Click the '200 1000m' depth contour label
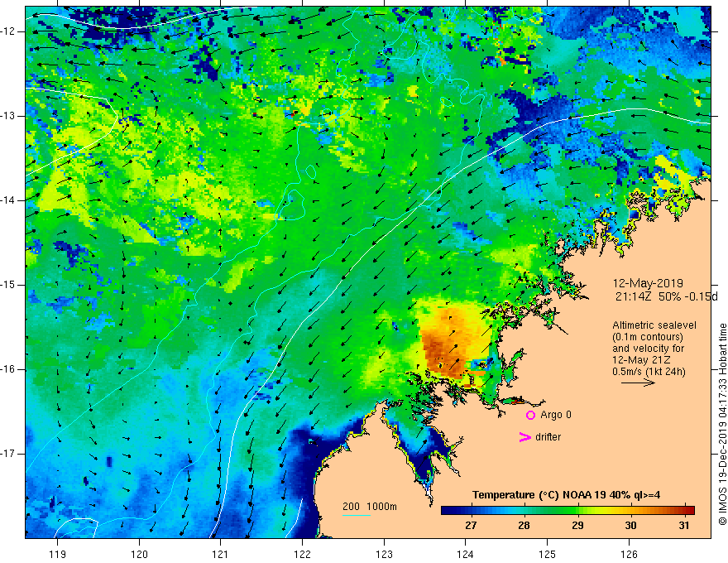The width and height of the screenshot is (728, 563). click(x=370, y=507)
